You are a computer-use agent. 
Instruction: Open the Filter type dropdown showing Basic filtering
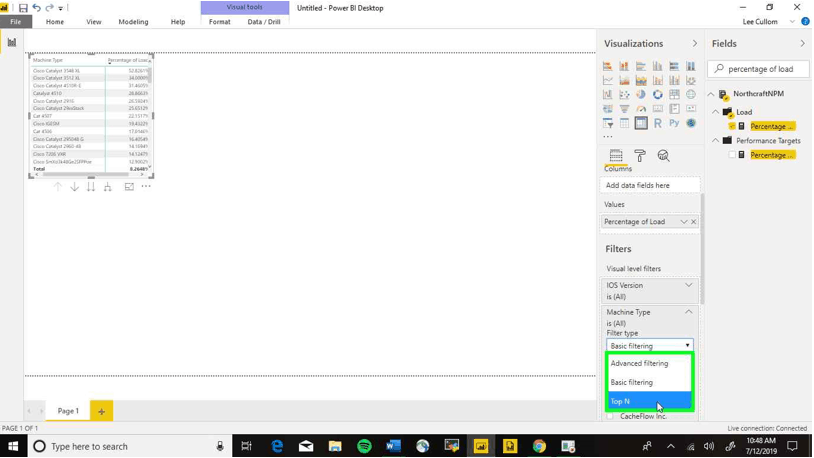(x=649, y=346)
